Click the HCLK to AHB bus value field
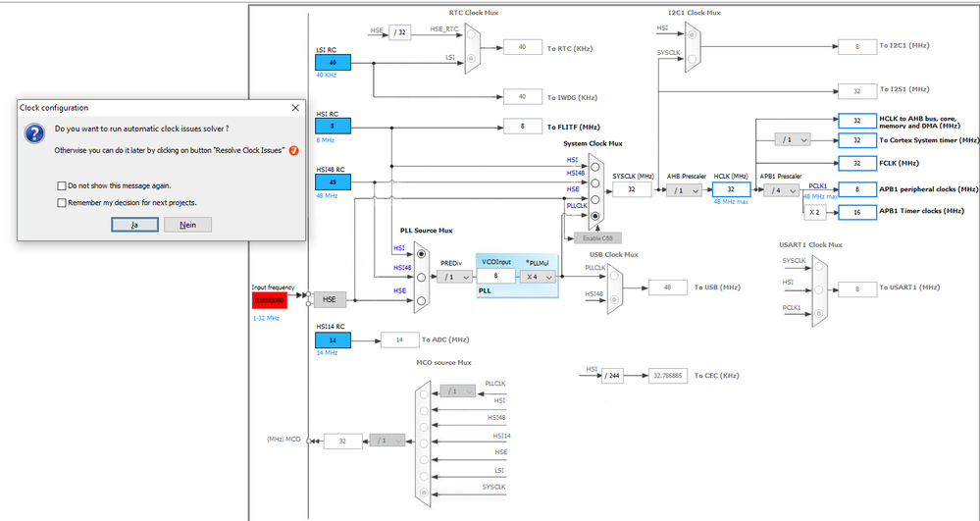Viewport: 980px width, 521px height. (x=857, y=121)
